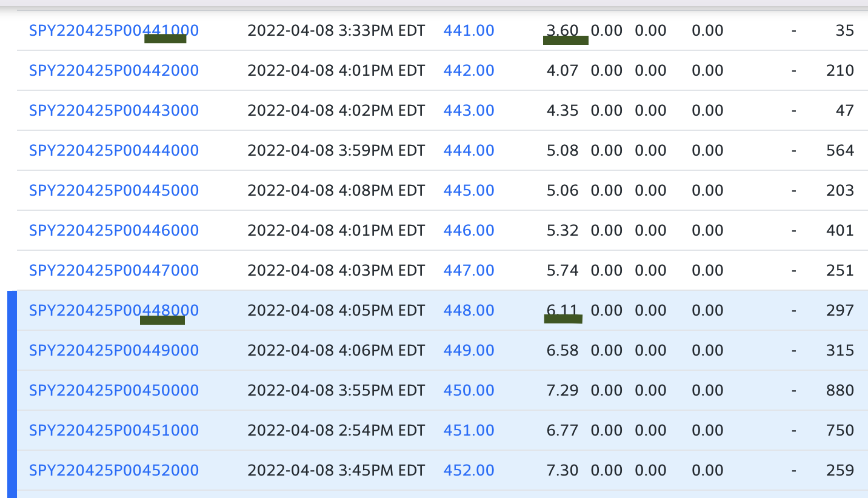Click volume value 315
This screenshot has height=498, width=868.
coord(840,350)
